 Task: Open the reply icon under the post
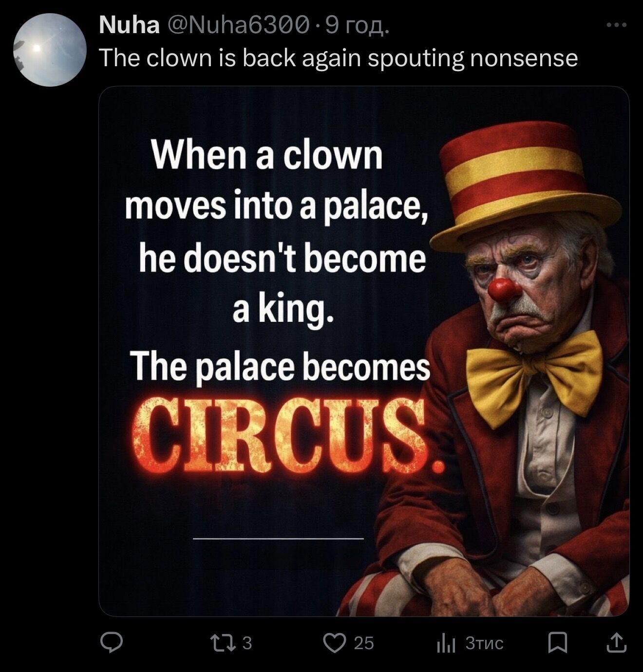tap(111, 643)
